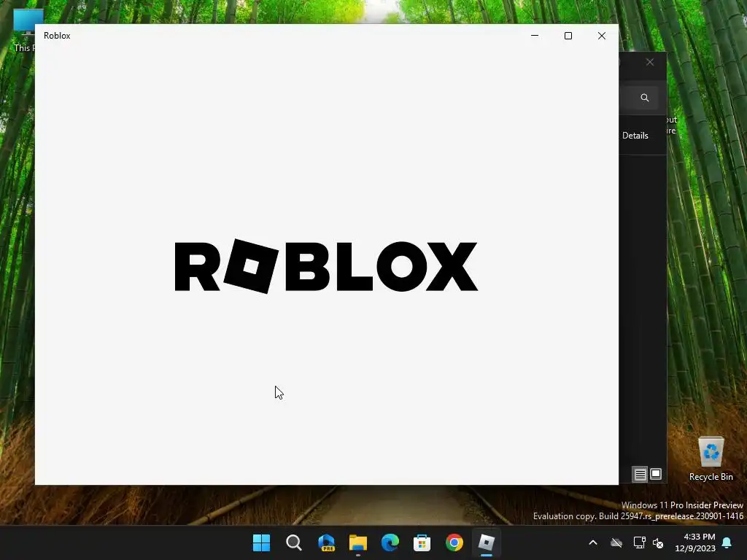The height and width of the screenshot is (560, 747).
Task: Show hidden system tray icons
Action: 593,542
